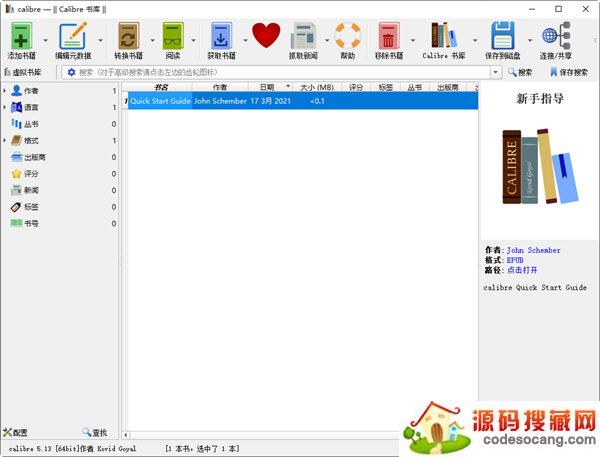This screenshot has height=457, width=600.
Task: Open the Virtual library (虚拟书库) button
Action: coord(23,72)
